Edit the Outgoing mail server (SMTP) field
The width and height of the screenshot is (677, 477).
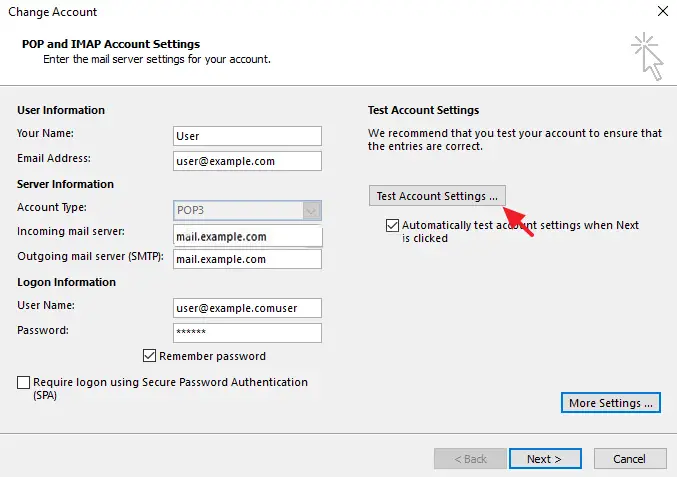[247, 259]
